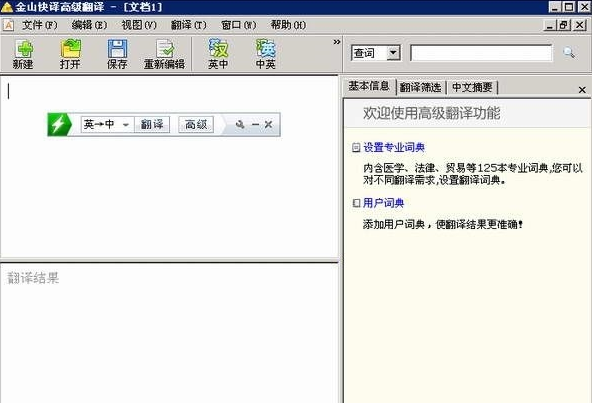Viewport: 592px width, 403px height.
Task: Click the magnifier search icon
Action: point(569,52)
